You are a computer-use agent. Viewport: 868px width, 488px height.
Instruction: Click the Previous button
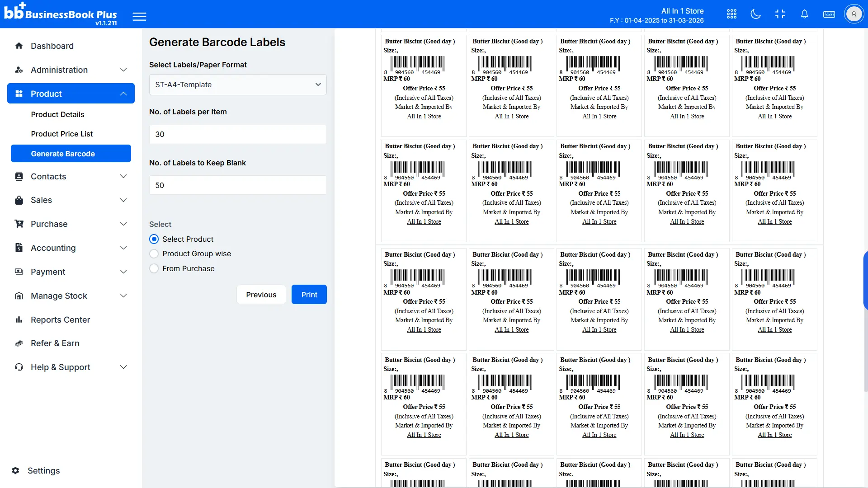tap(261, 294)
